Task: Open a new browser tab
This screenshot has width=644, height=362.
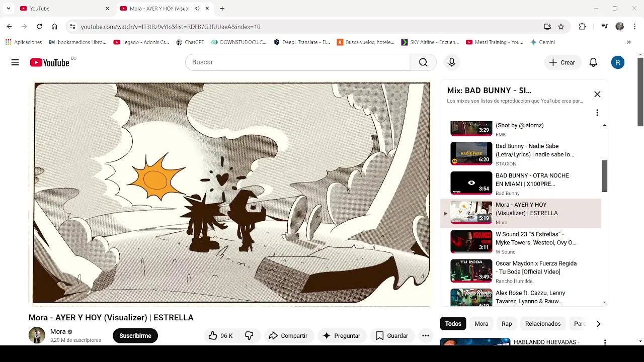Action: pyautogui.click(x=222, y=9)
